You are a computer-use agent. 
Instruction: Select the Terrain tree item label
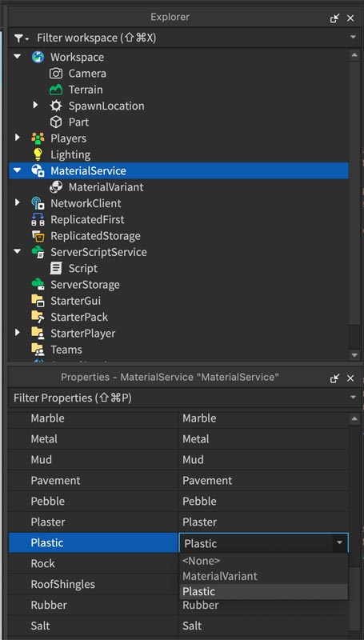pyautogui.click(x=86, y=90)
